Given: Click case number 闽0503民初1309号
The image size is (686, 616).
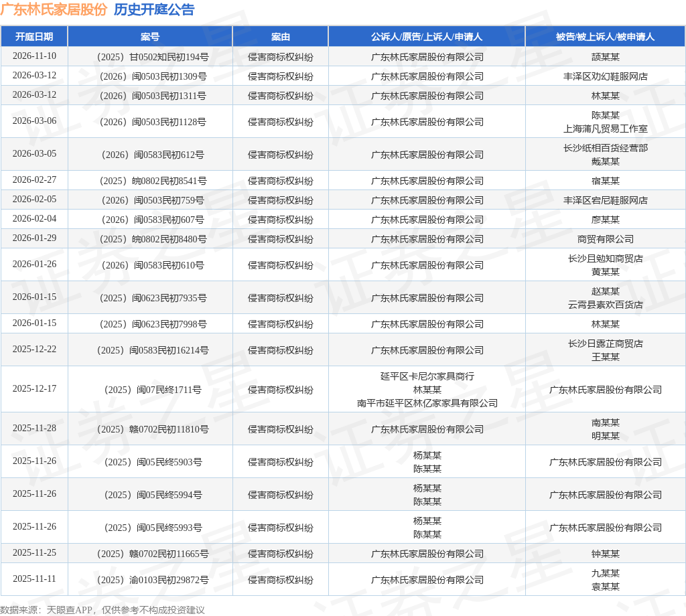Looking at the screenshot, I should (x=153, y=76).
